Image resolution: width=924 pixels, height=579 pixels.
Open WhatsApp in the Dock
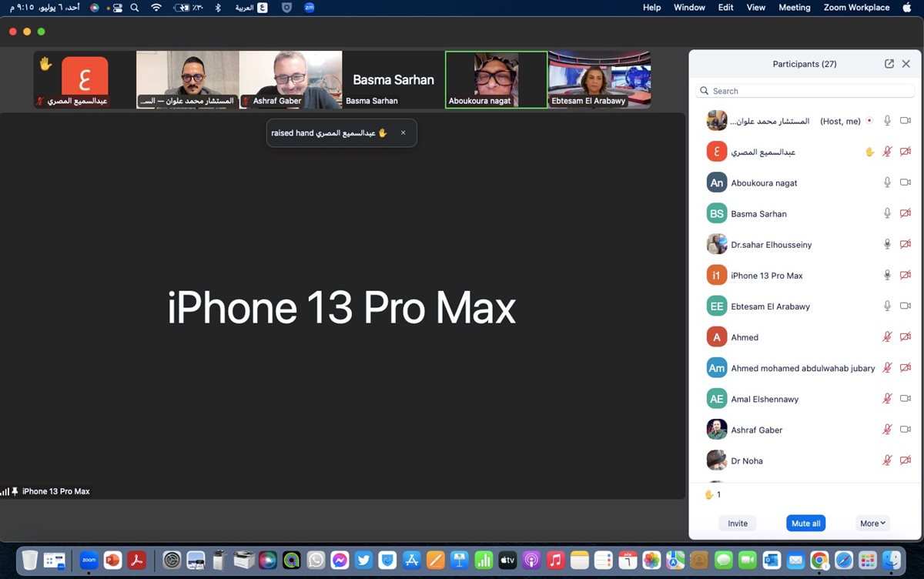click(316, 560)
